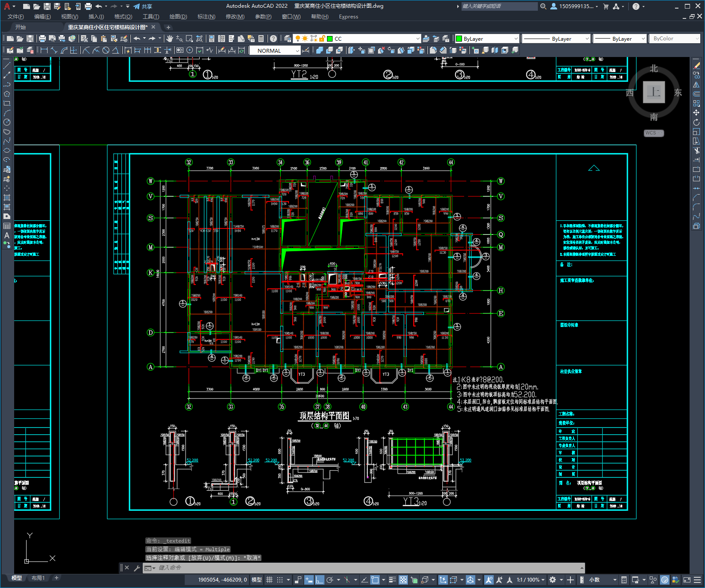705x588 pixels.
Task: Select the Circle tool in draw toolbar
Action: (x=7, y=122)
